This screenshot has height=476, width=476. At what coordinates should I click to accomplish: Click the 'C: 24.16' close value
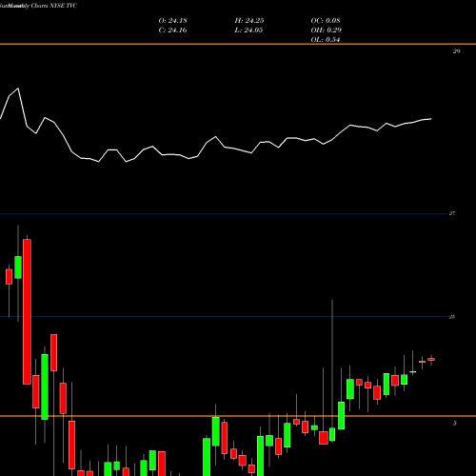point(172,30)
